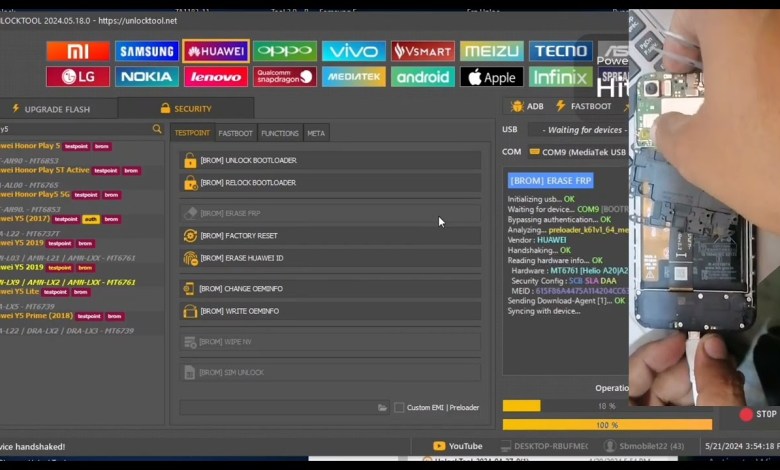This screenshot has height=470, width=780.
Task: Select the Lenovo brand logo
Action: (x=216, y=77)
